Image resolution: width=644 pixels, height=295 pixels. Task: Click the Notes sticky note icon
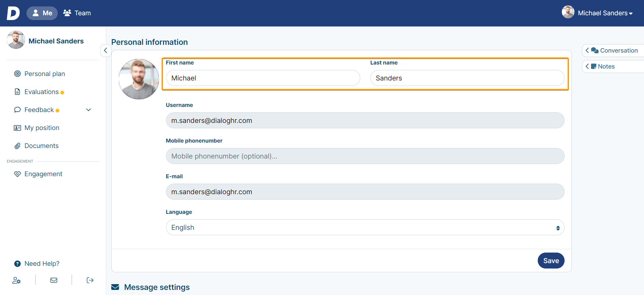pos(593,66)
